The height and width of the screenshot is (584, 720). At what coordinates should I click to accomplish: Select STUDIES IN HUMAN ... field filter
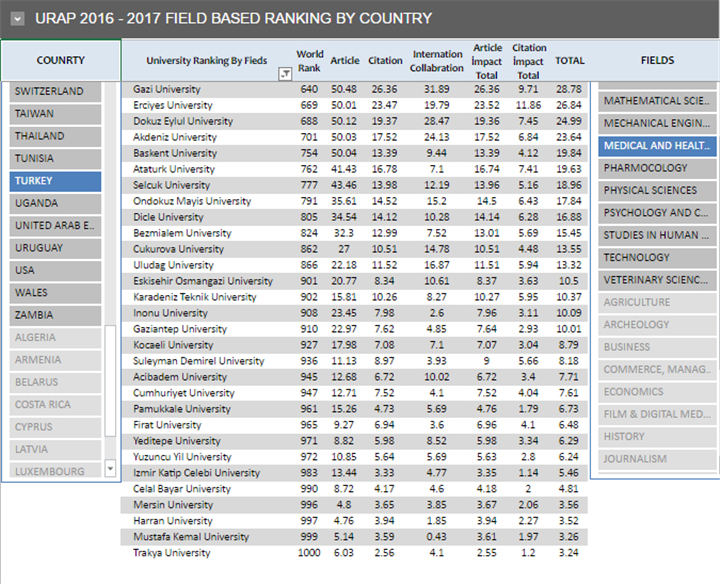657,236
